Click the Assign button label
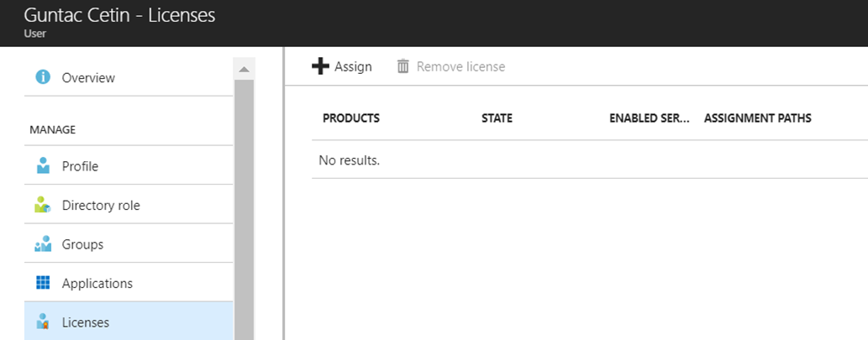Viewport: 868px width, 340px height. pyautogui.click(x=353, y=67)
